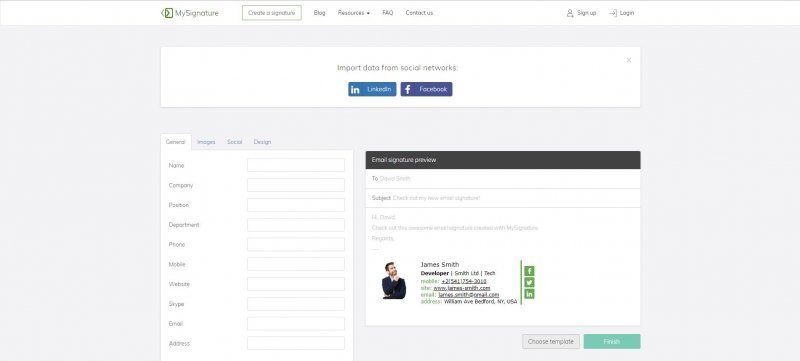The height and width of the screenshot is (361, 800).
Task: Click the Name input field
Action: click(296, 165)
